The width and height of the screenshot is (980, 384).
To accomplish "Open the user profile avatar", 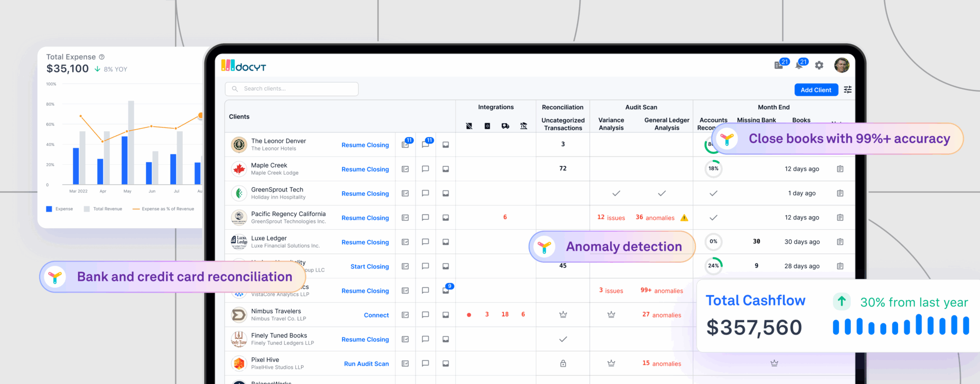I will [x=842, y=65].
